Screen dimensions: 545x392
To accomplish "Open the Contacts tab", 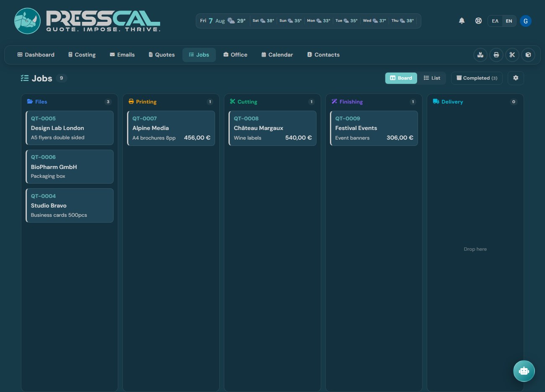I will tap(323, 55).
